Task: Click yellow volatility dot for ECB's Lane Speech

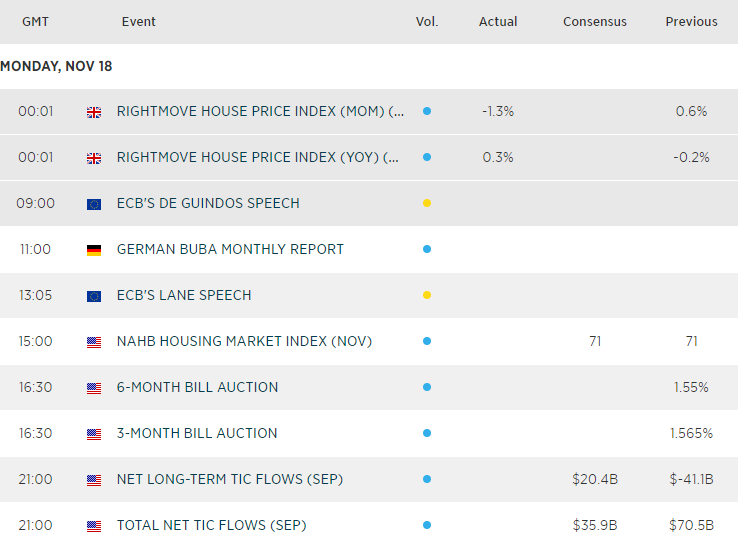Action: (427, 296)
